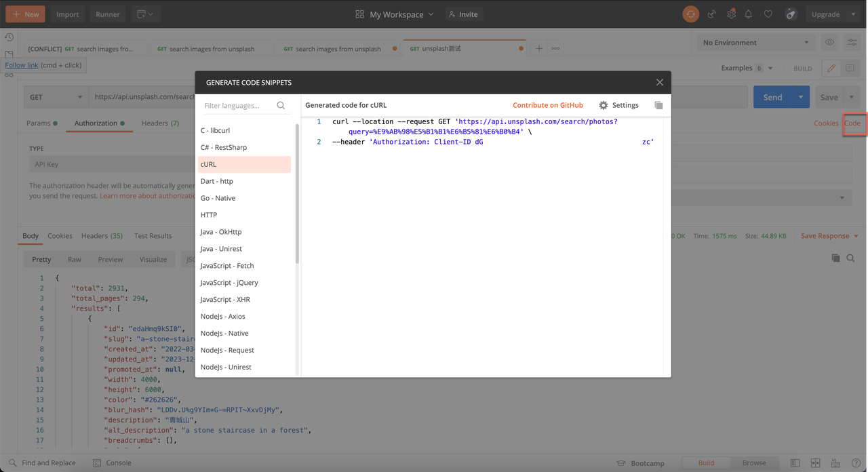Open the capture requests satellite icon

tap(711, 14)
